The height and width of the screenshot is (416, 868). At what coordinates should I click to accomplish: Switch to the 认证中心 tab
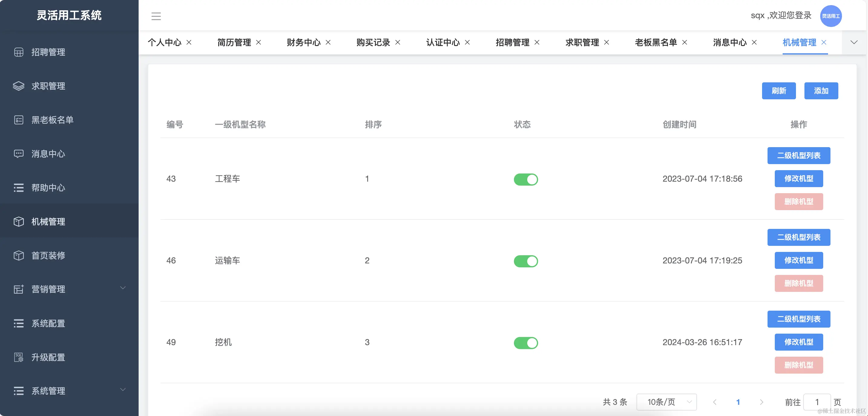click(x=442, y=42)
